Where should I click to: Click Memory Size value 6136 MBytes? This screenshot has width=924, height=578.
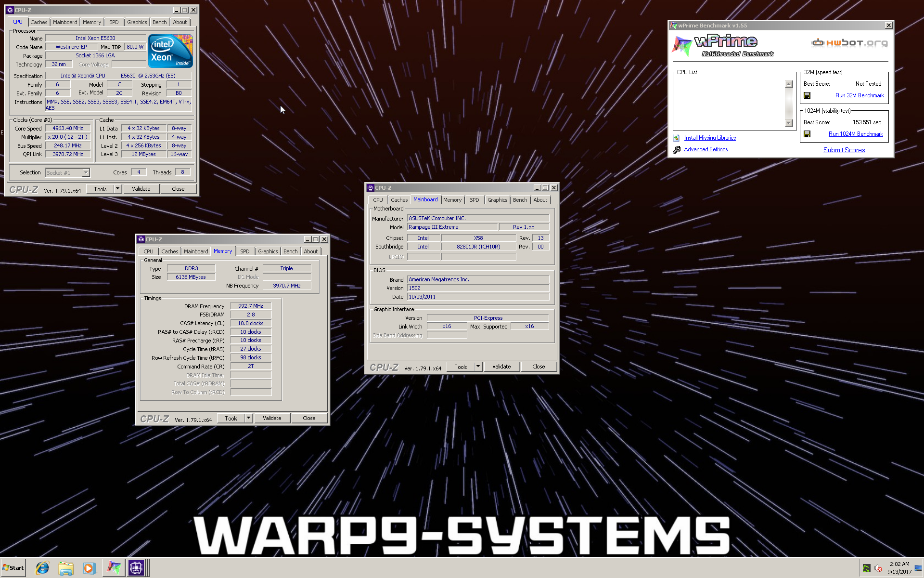(x=191, y=277)
